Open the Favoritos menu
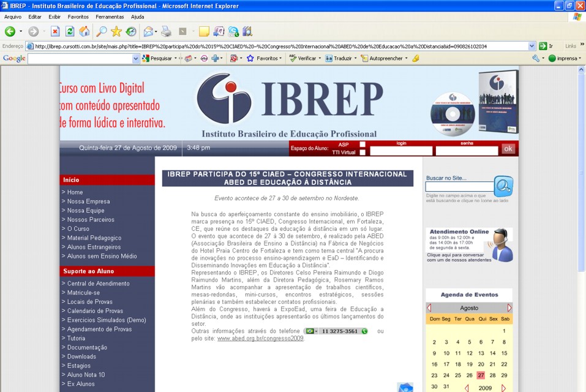 pyautogui.click(x=78, y=17)
